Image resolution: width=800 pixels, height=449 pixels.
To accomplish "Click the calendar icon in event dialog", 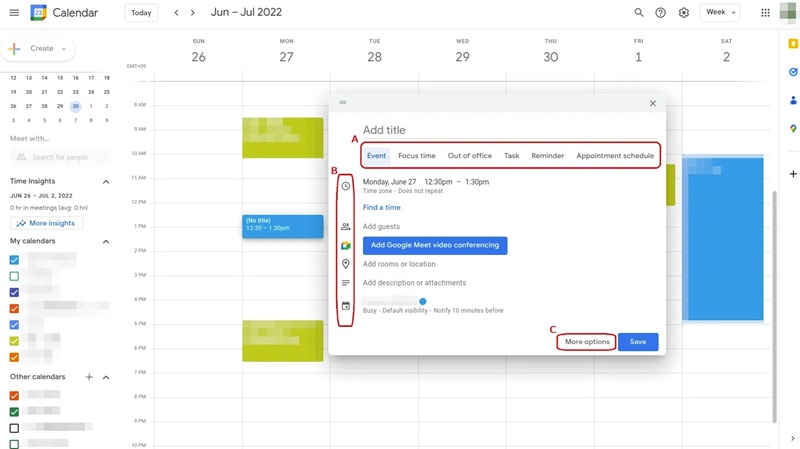I will 345,306.
